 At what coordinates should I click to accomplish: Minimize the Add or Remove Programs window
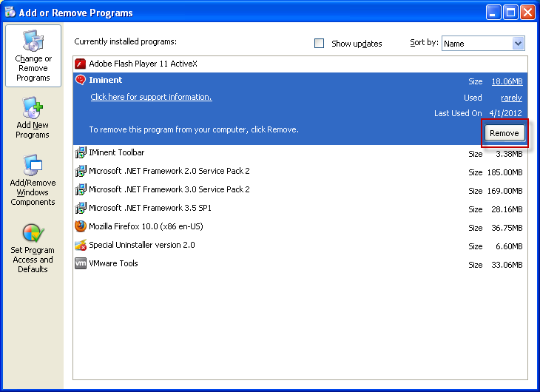click(493, 13)
